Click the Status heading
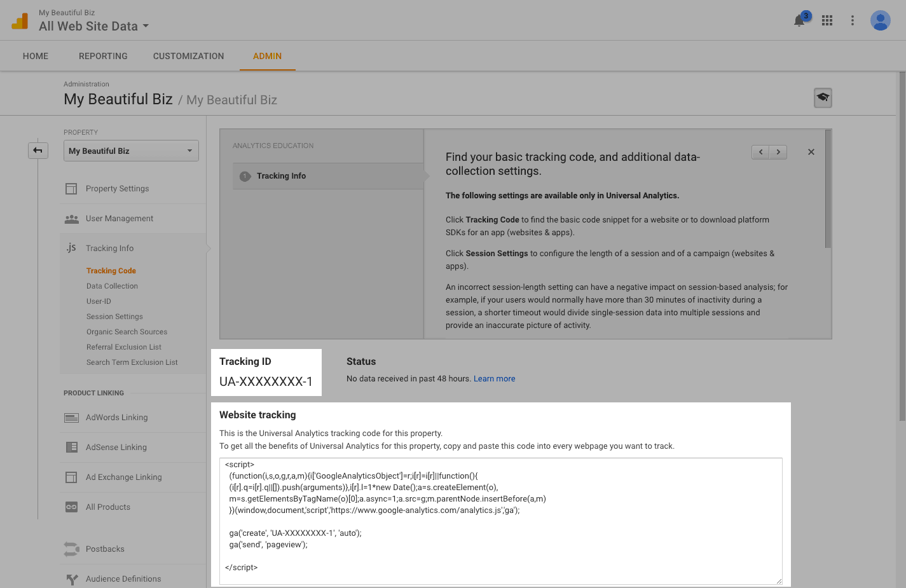 pos(361,362)
